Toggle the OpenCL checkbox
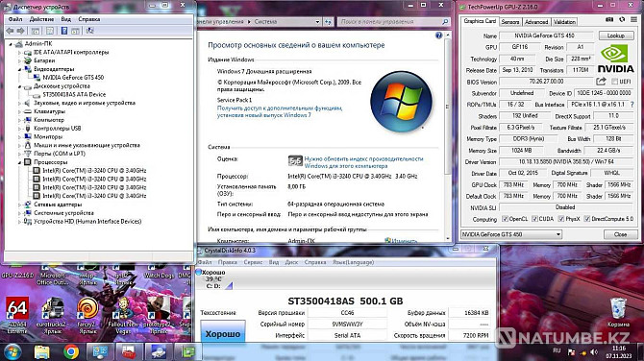The width and height of the screenshot is (644, 361). pos(506,219)
